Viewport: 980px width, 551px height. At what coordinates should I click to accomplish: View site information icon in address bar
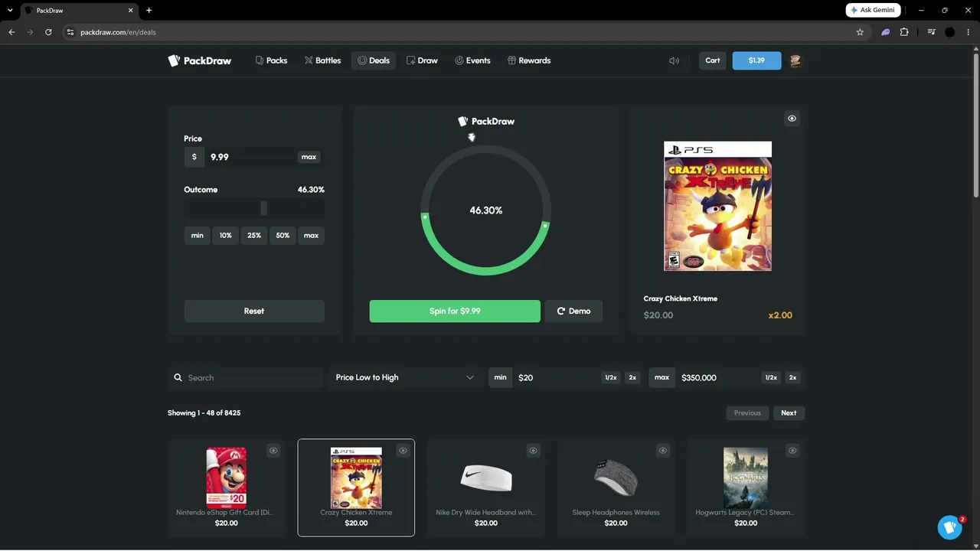point(70,32)
